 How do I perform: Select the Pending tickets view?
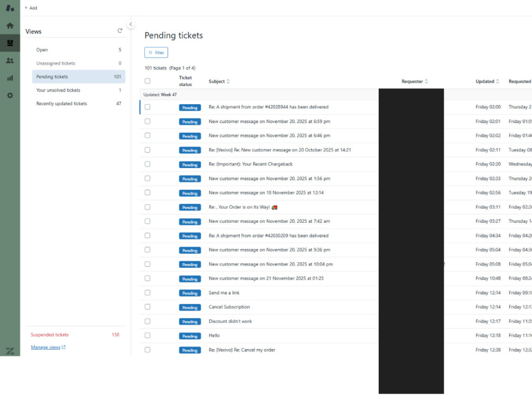coord(79,77)
